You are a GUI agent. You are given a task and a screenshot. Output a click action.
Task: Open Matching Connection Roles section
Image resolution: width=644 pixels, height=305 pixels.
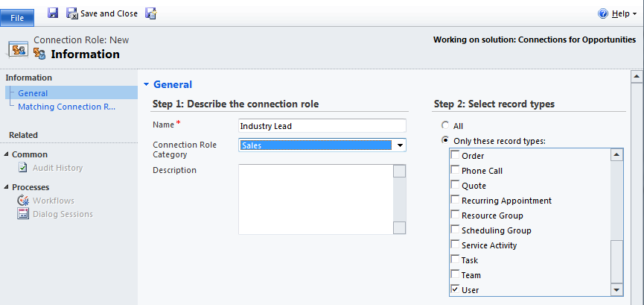tap(67, 107)
